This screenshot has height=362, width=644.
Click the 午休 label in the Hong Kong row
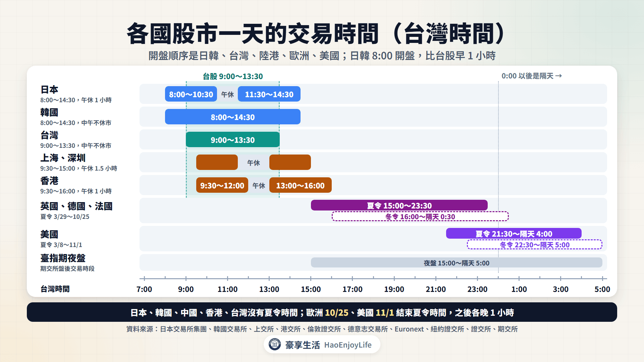pyautogui.click(x=259, y=186)
